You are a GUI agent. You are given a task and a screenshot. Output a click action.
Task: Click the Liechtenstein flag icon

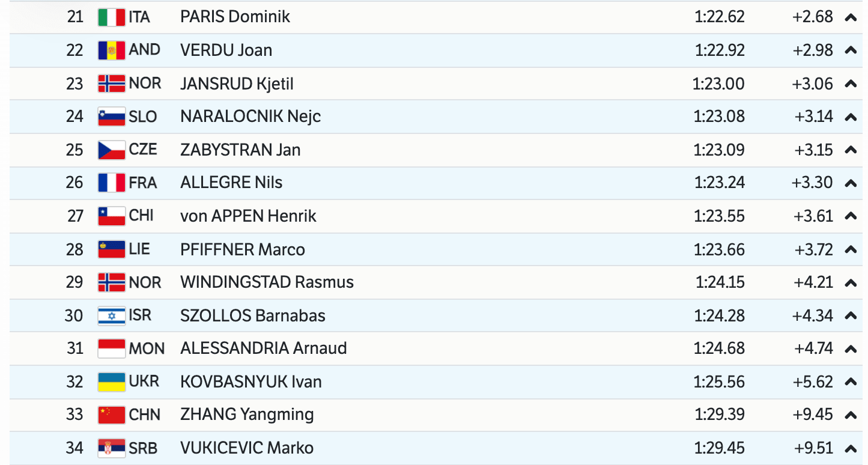(x=111, y=249)
